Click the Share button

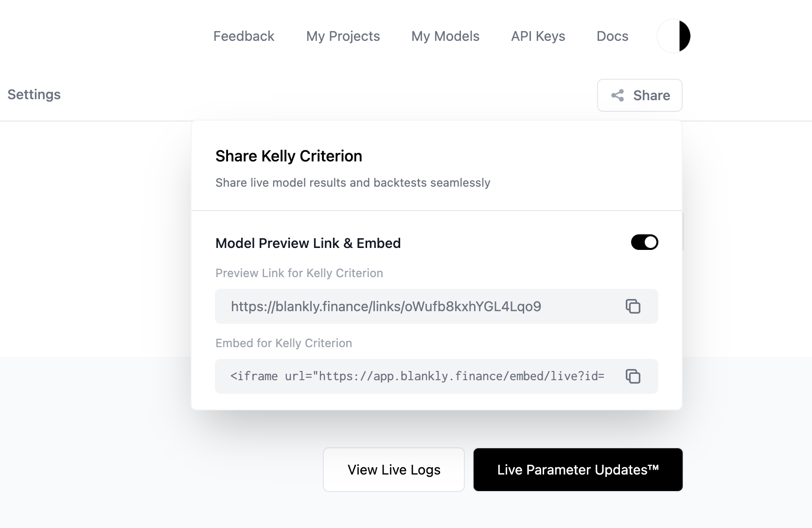tap(639, 95)
